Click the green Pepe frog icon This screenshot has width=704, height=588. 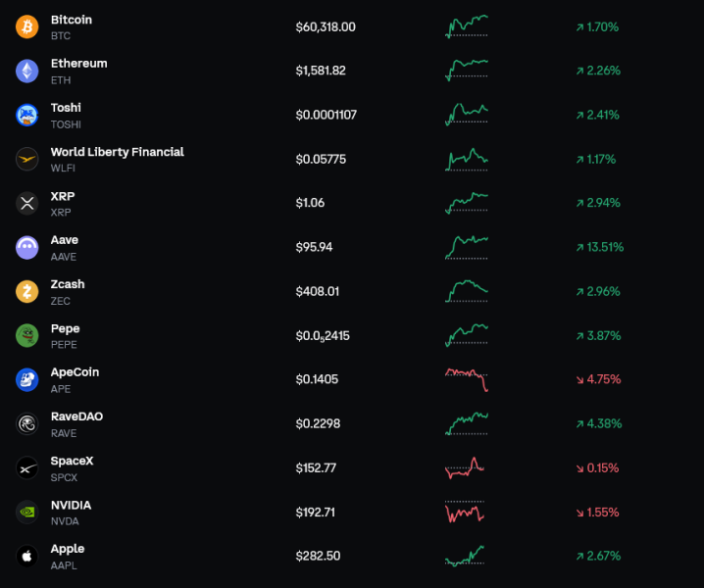[x=26, y=336]
